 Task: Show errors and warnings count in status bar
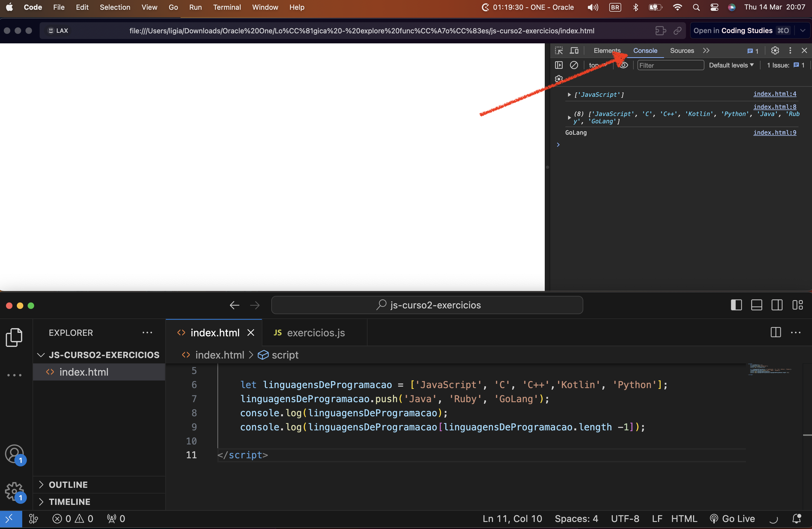tap(73, 519)
